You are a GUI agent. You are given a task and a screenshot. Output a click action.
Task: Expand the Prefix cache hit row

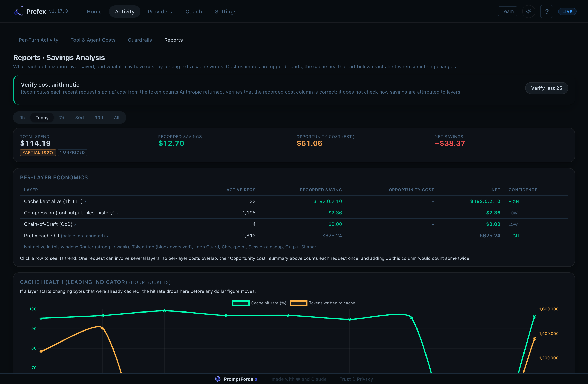[294, 236]
